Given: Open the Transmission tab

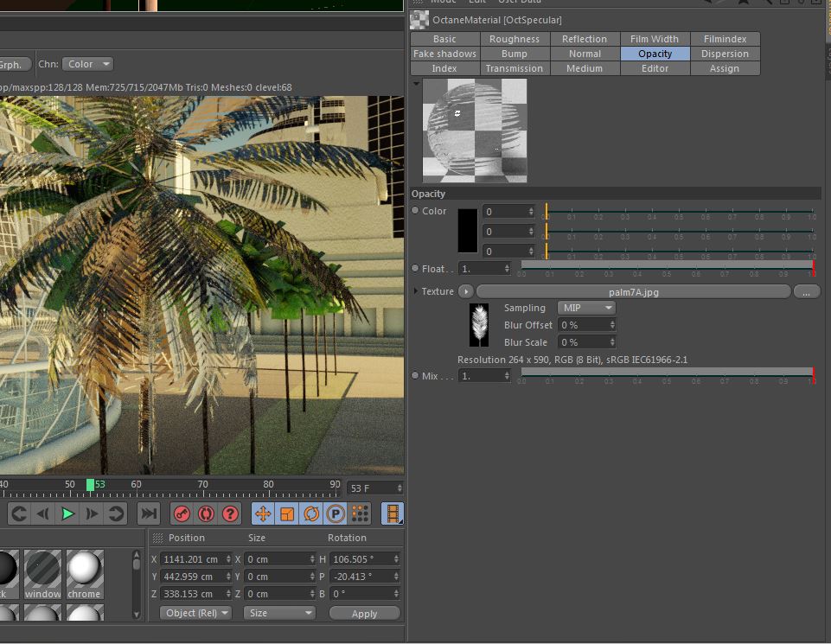Looking at the screenshot, I should 515,68.
